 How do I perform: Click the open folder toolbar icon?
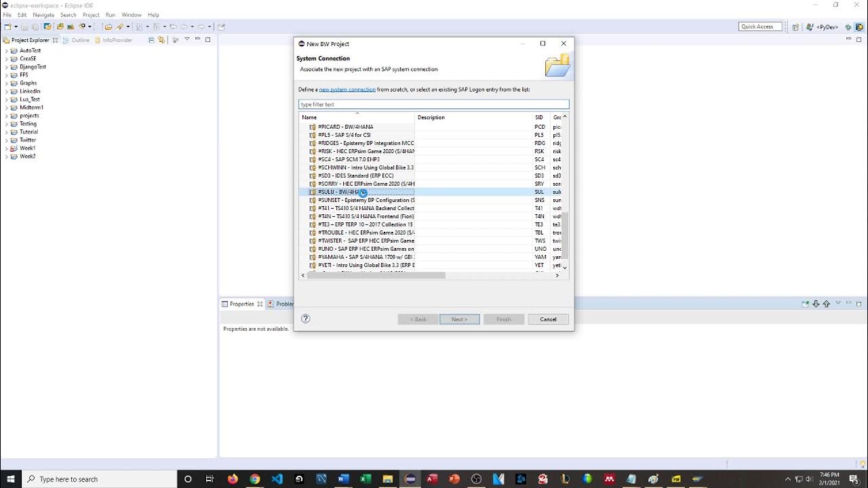pos(108,26)
